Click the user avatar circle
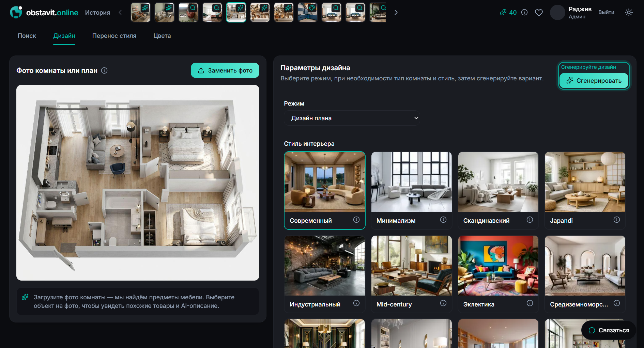The width and height of the screenshot is (644, 348). [x=557, y=12]
